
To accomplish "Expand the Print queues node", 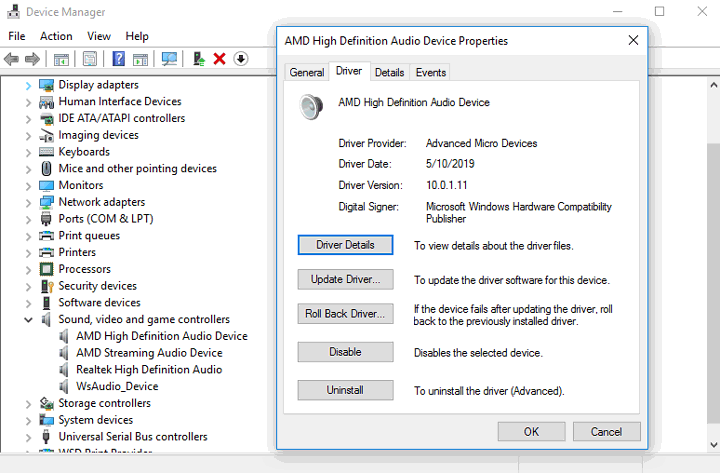I will (28, 236).
